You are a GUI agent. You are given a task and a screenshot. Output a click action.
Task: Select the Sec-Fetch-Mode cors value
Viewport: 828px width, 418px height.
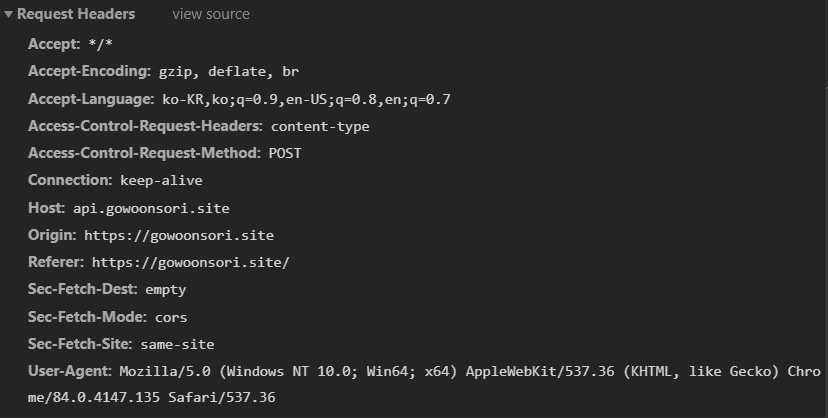pyautogui.click(x=171, y=317)
